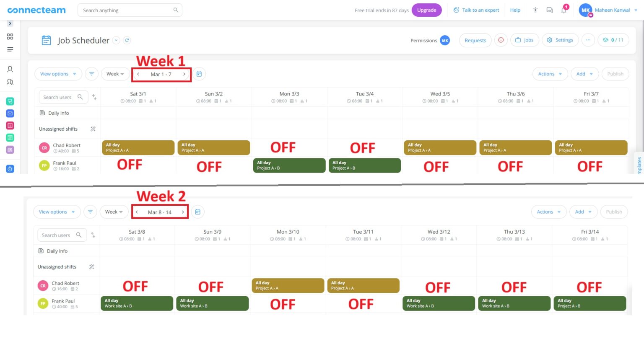Click Talk to an expert

tap(477, 10)
